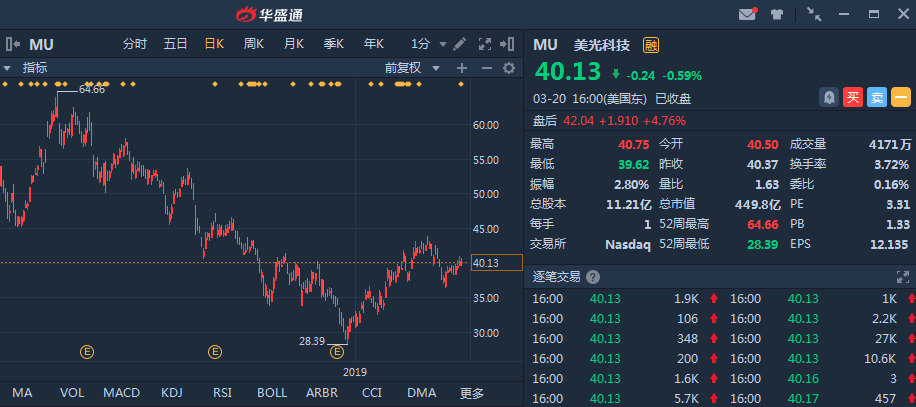The width and height of the screenshot is (916, 407).
Task: Click the yellow minus watchlist button
Action: (901, 98)
